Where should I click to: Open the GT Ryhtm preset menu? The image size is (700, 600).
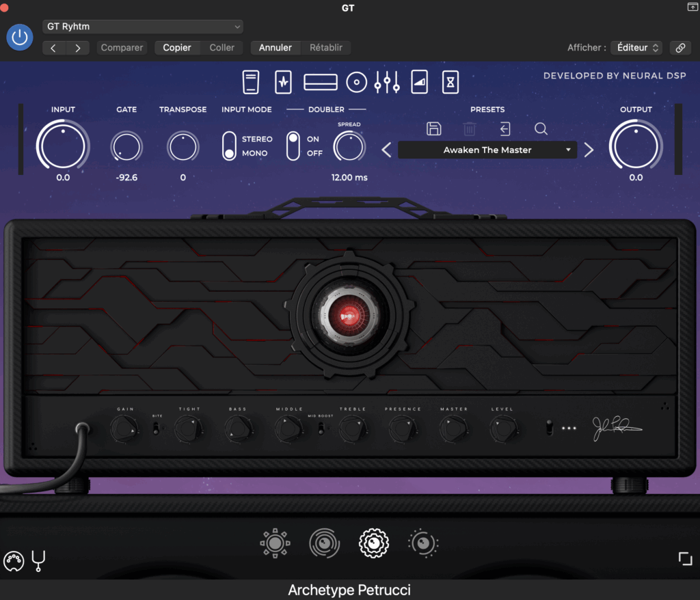142,27
